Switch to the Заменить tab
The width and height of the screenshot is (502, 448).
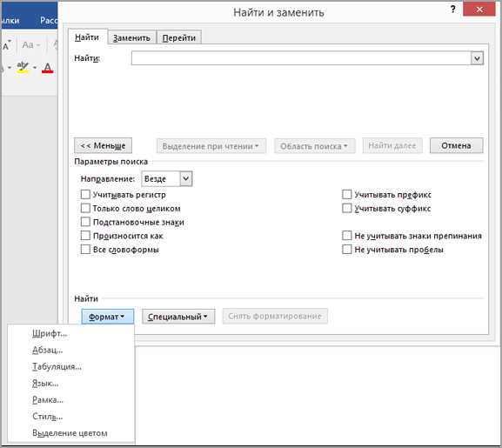click(x=132, y=37)
